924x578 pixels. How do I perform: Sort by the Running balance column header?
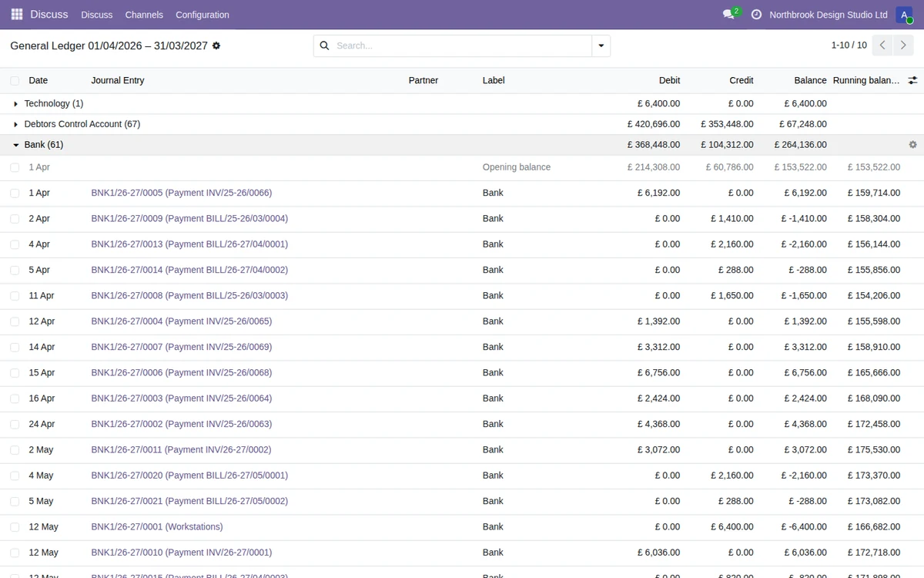[866, 80]
